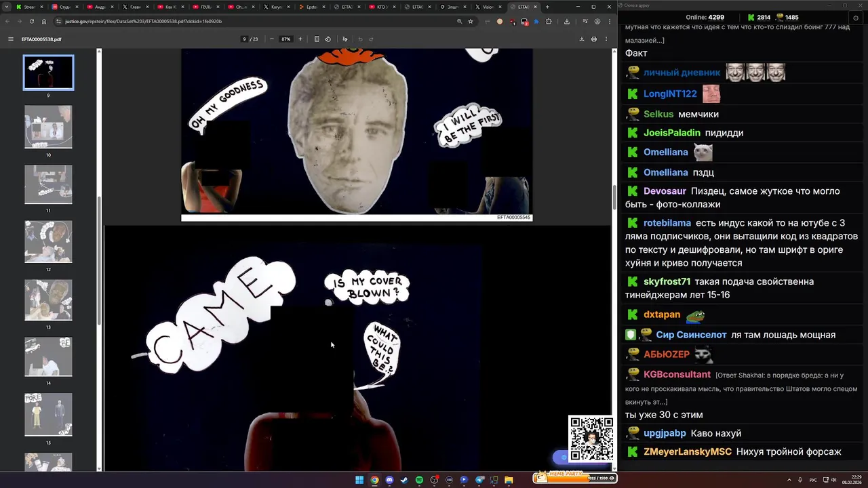Click the microphone icon in system tray

pos(801,480)
